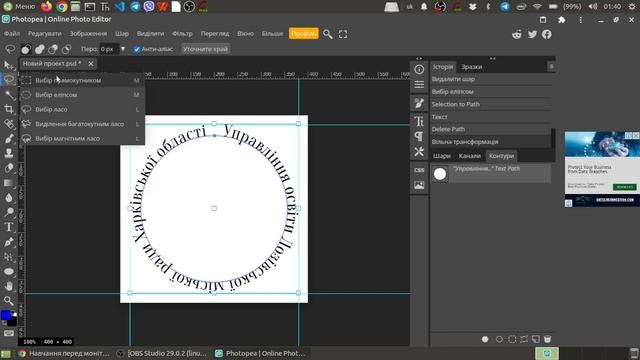Open the Перо feather dropdown arrow
The height and width of the screenshot is (360, 640).
[x=122, y=49]
